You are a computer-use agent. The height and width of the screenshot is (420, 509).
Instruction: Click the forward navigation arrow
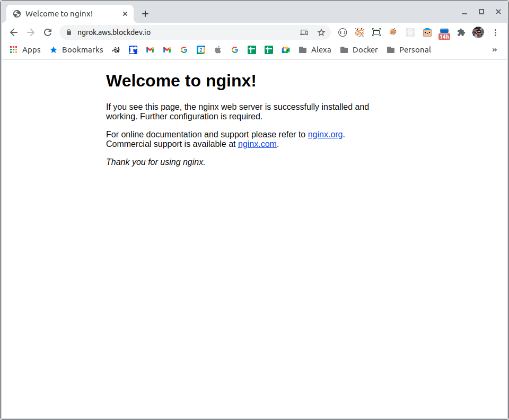coord(31,32)
